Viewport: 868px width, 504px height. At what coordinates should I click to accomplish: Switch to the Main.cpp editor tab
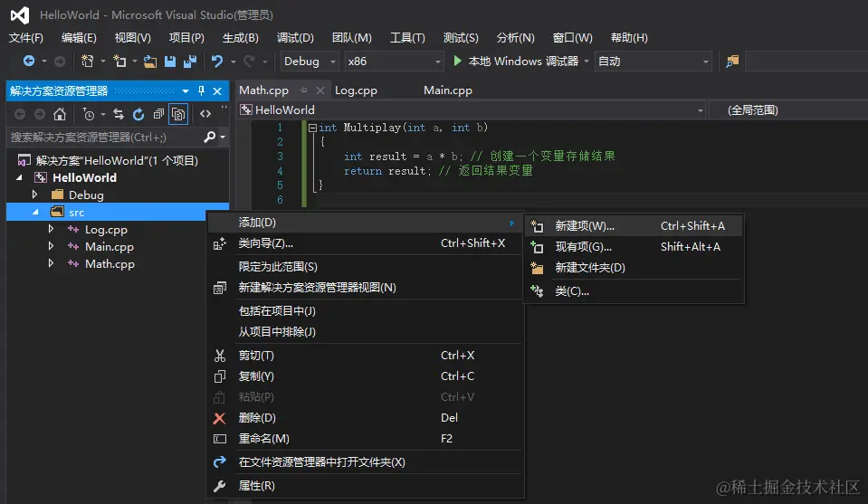(x=448, y=90)
